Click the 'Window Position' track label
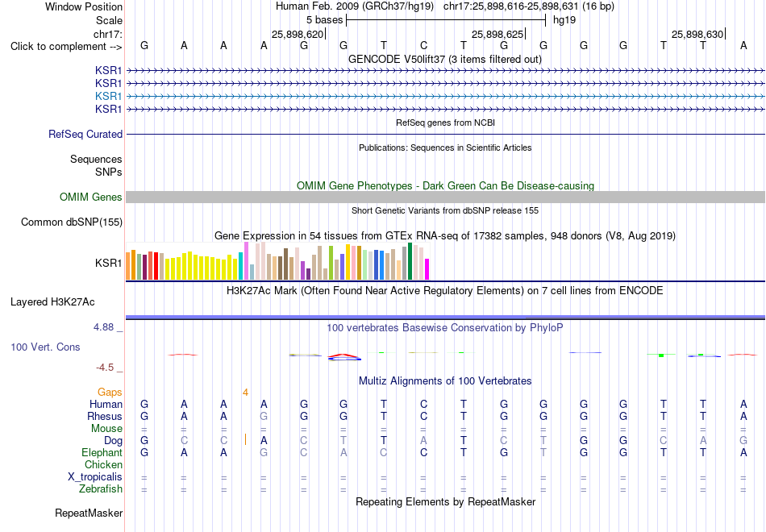This screenshot has width=766, height=532. (84, 6)
